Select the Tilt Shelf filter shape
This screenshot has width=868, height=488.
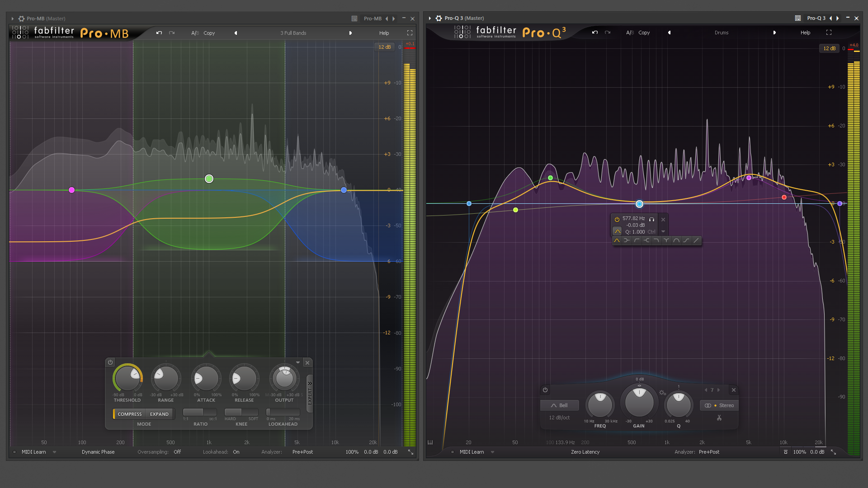686,240
